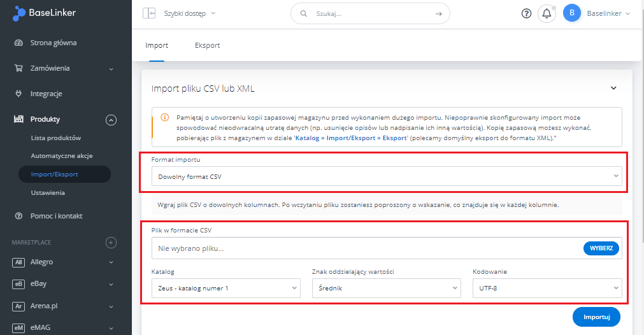Click the WYBIERZ file button

[x=601, y=248]
